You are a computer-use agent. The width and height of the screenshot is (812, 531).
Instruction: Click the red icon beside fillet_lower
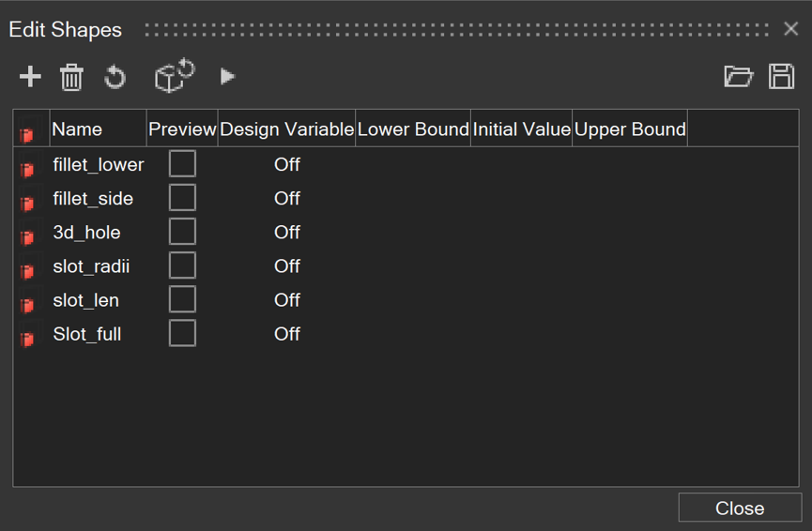26,168
